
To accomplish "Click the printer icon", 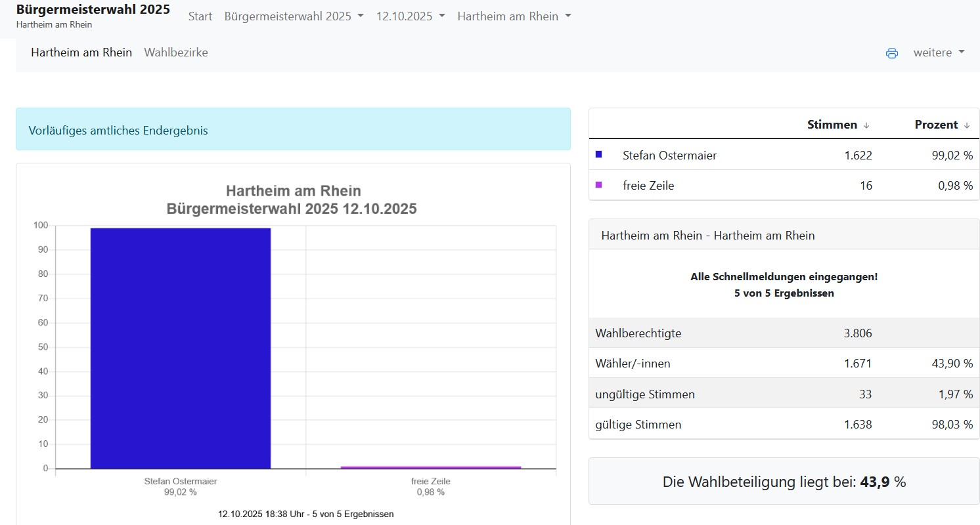I will [891, 53].
